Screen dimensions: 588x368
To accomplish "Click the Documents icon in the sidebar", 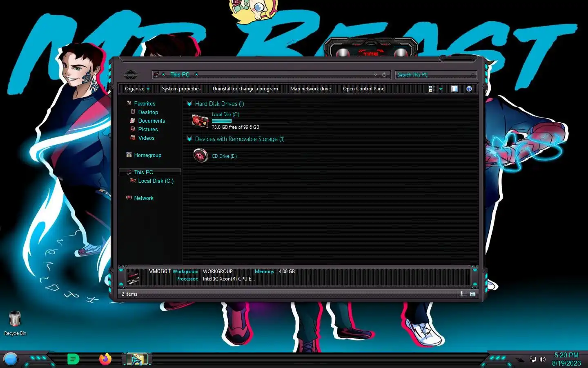I will 133,121.
